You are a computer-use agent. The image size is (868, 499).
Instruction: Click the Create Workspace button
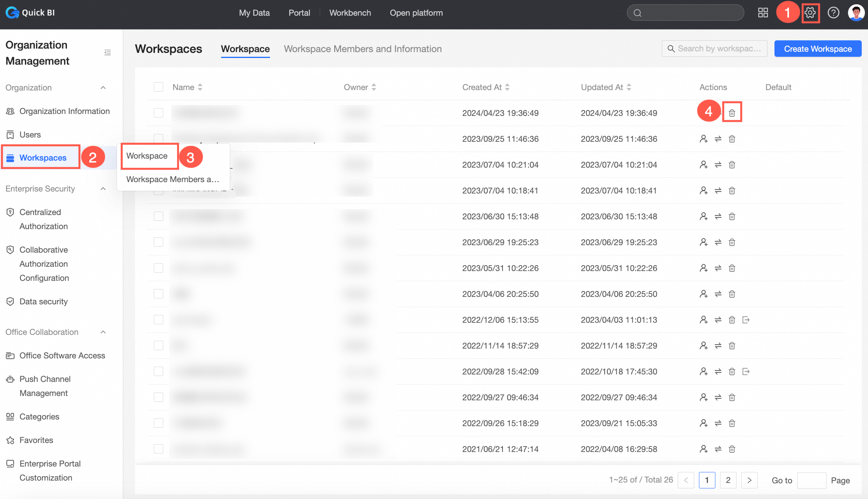pyautogui.click(x=818, y=49)
